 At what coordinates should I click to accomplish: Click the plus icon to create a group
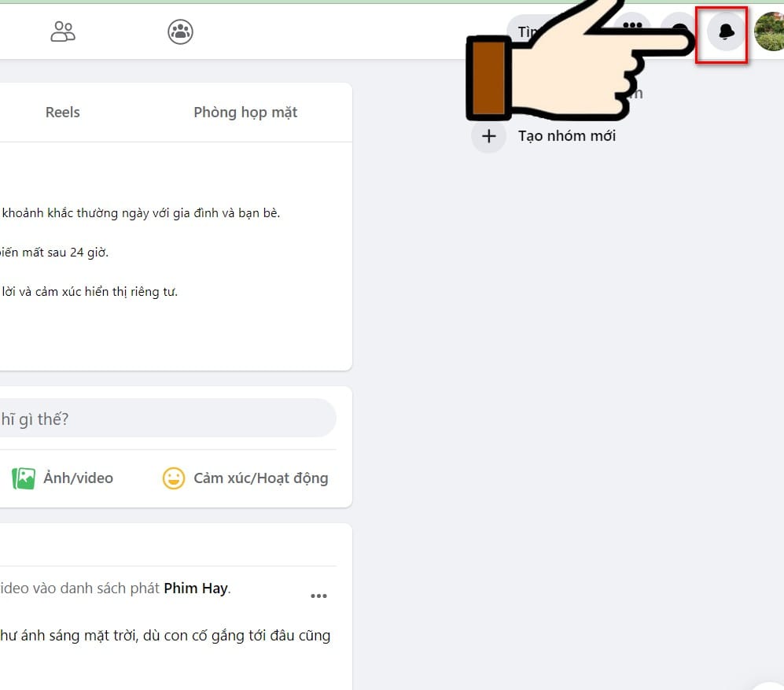[x=489, y=136]
